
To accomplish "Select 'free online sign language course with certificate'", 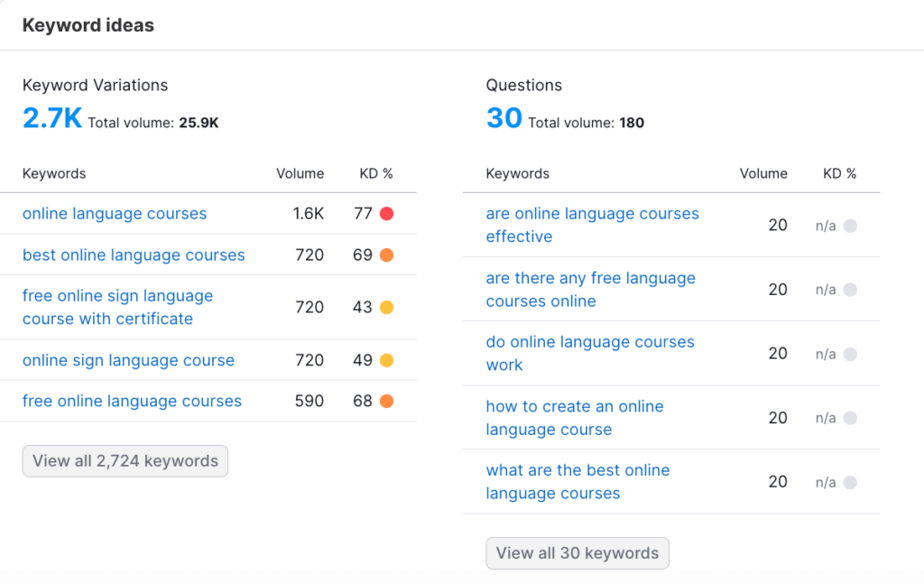I will coord(117,307).
